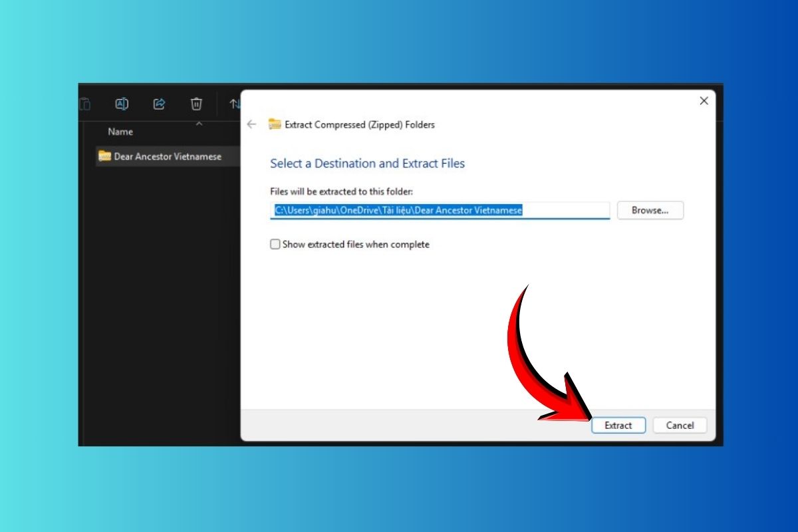Click the "Extract Compressed (Zipped) Folders" title text

360,124
